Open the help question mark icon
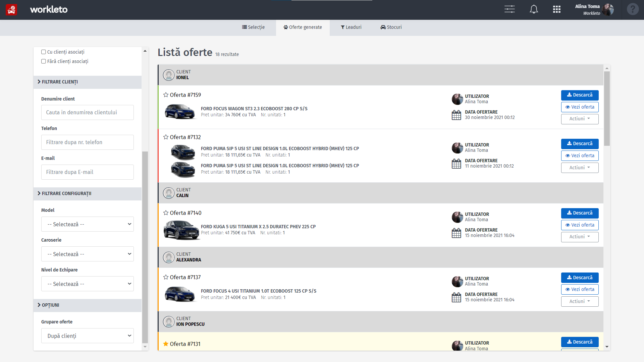644x362 pixels. pyautogui.click(x=633, y=9)
